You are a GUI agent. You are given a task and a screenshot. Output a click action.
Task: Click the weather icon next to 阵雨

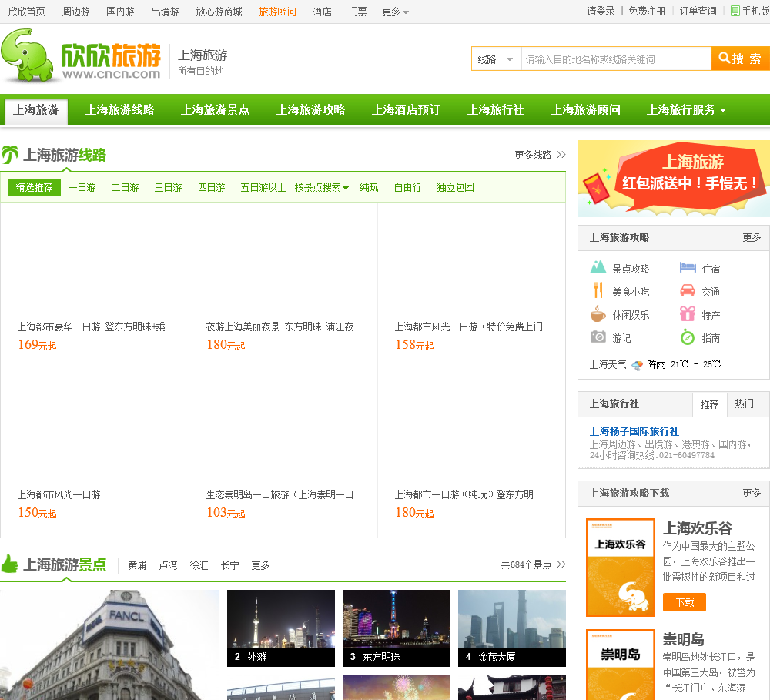tap(637, 365)
